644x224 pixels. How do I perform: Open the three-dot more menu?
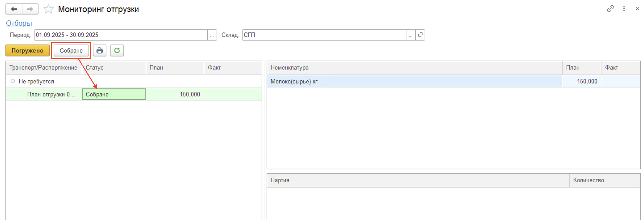tap(624, 9)
